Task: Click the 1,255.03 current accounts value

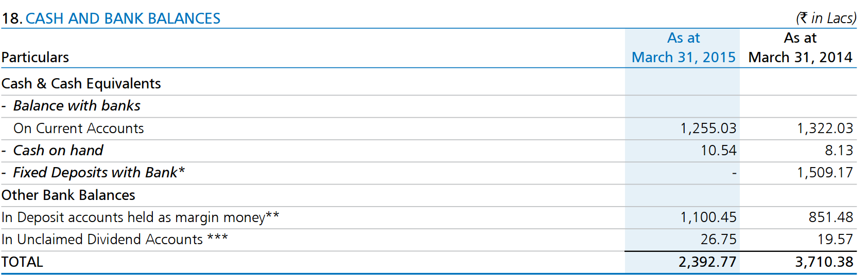Action: (708, 128)
